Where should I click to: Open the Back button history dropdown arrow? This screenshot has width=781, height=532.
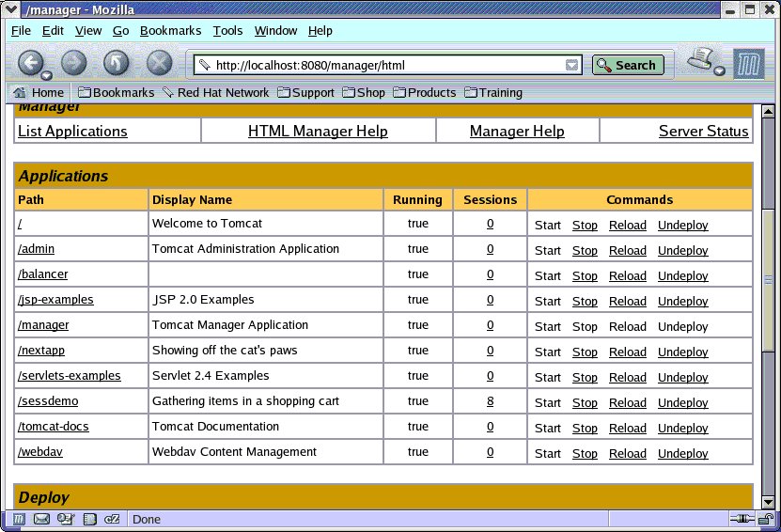point(46,75)
